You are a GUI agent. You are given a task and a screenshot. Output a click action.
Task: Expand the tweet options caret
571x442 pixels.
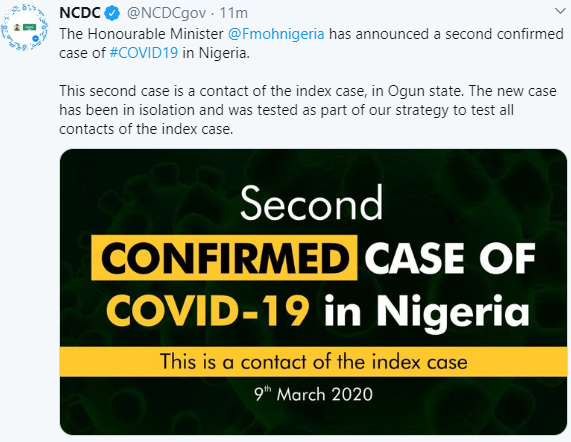click(x=561, y=11)
